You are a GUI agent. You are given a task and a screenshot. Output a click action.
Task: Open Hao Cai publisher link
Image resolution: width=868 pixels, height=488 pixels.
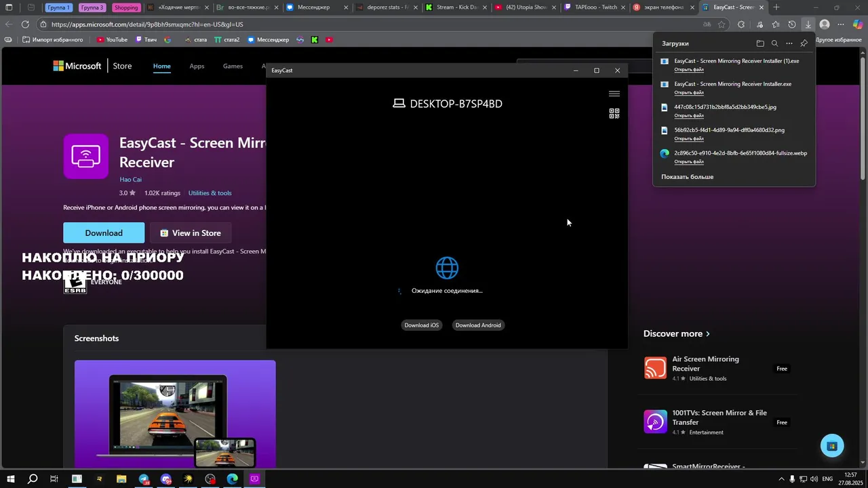pyautogui.click(x=131, y=180)
